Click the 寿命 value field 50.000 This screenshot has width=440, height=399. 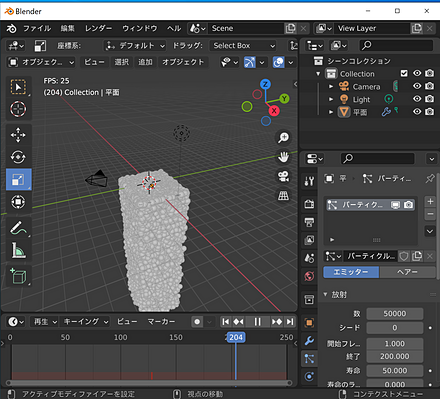tap(395, 371)
